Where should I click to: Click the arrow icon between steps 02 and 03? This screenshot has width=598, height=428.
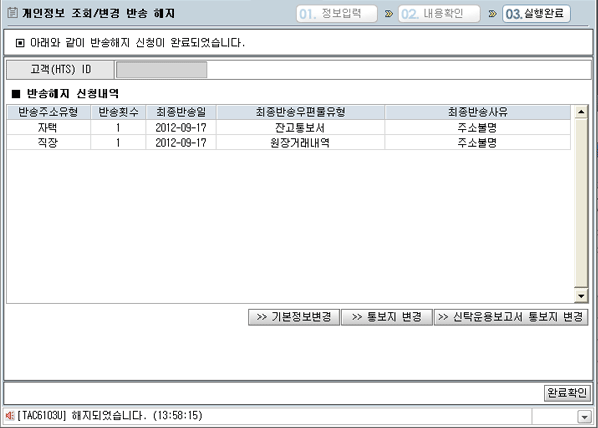[492, 14]
